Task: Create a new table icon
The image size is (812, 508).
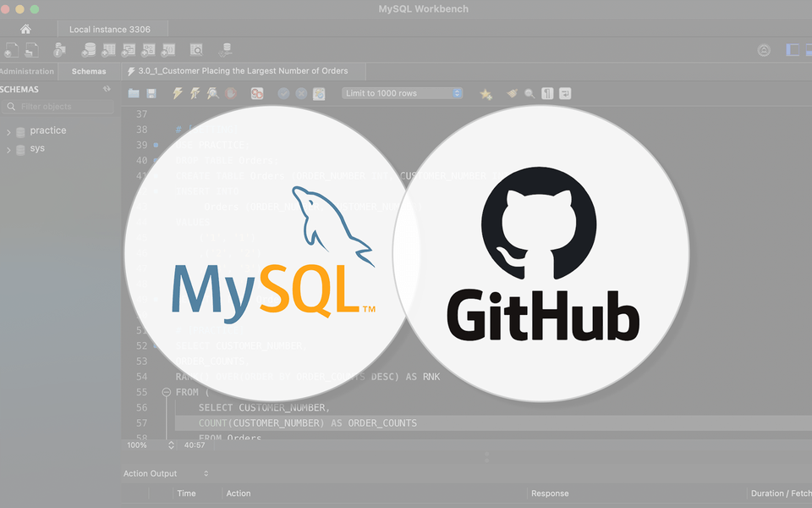Action: coord(108,50)
